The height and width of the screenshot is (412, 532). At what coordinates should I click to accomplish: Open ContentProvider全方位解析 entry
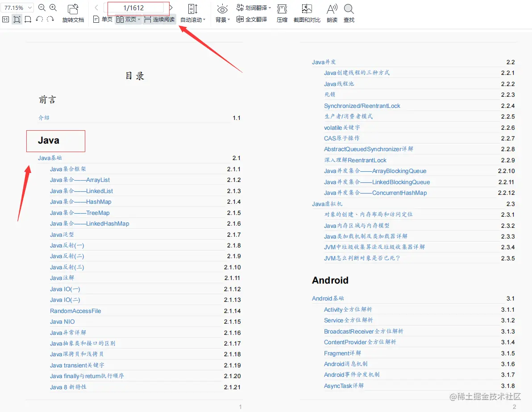(x=360, y=342)
